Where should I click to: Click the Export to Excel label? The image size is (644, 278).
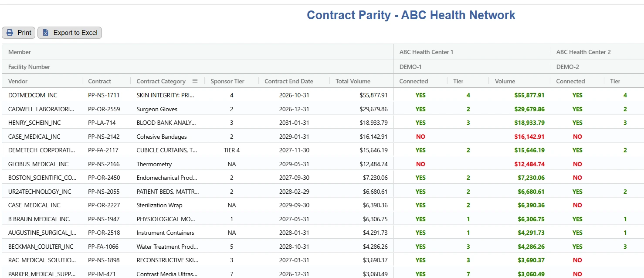tap(75, 33)
